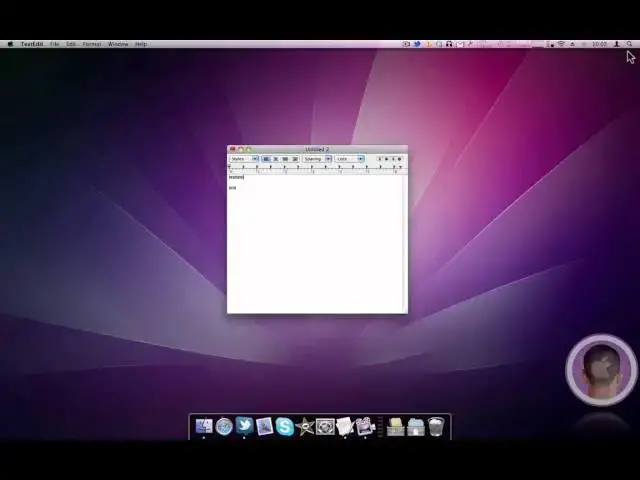
Task: Open the Trash in Dock
Action: click(436, 427)
